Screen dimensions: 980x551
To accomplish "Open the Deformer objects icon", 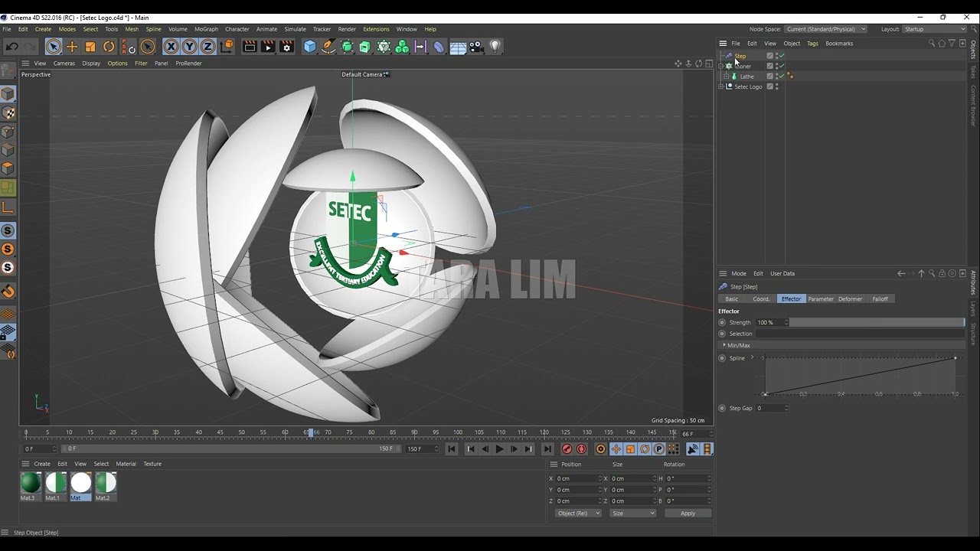I will pos(439,47).
